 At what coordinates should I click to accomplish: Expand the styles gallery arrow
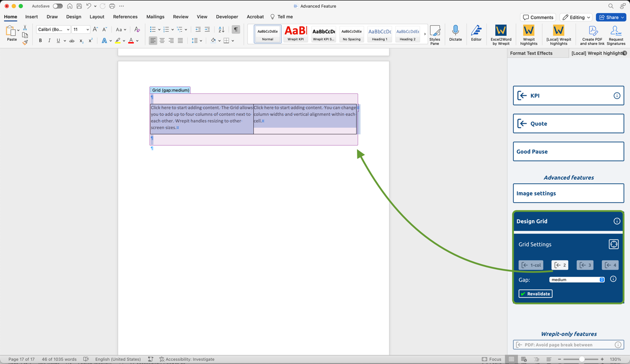pos(425,34)
